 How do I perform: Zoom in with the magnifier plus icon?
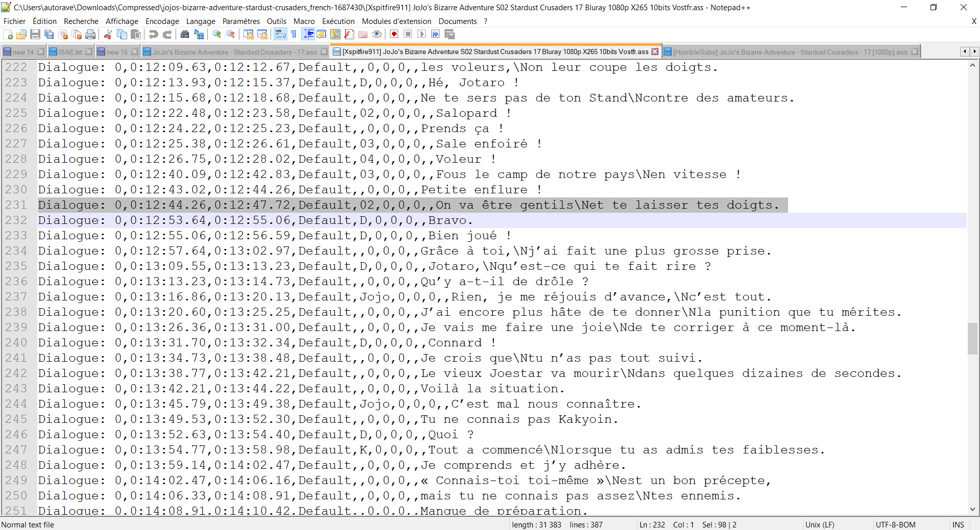coord(217,34)
